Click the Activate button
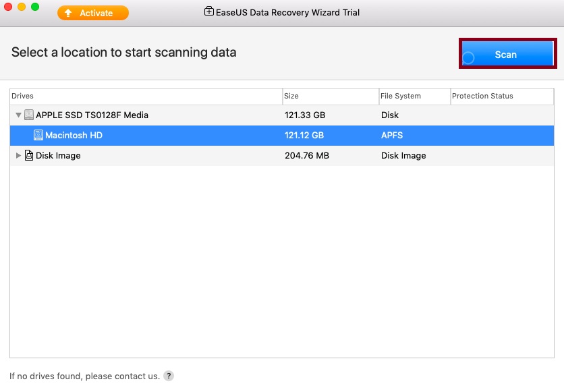564x392 pixels. click(x=92, y=12)
